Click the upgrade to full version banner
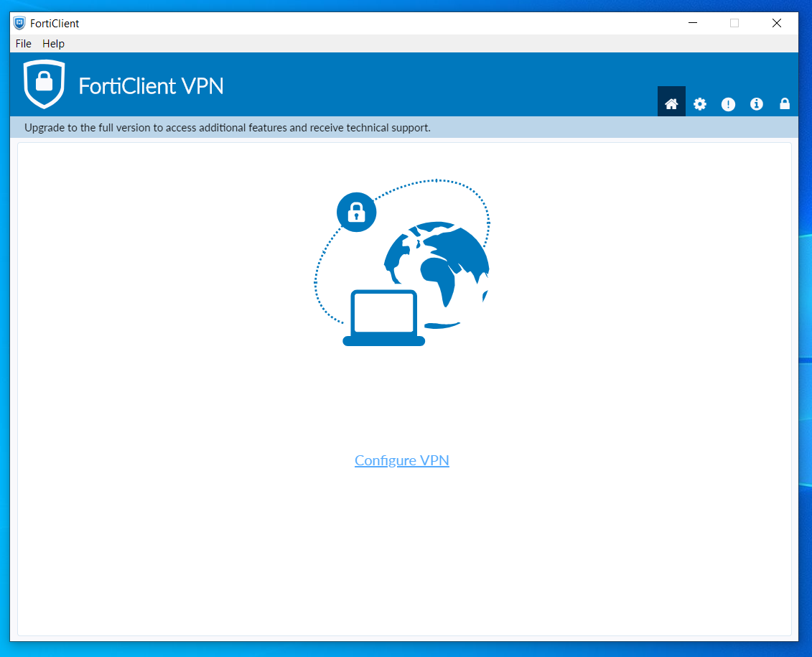 point(404,127)
